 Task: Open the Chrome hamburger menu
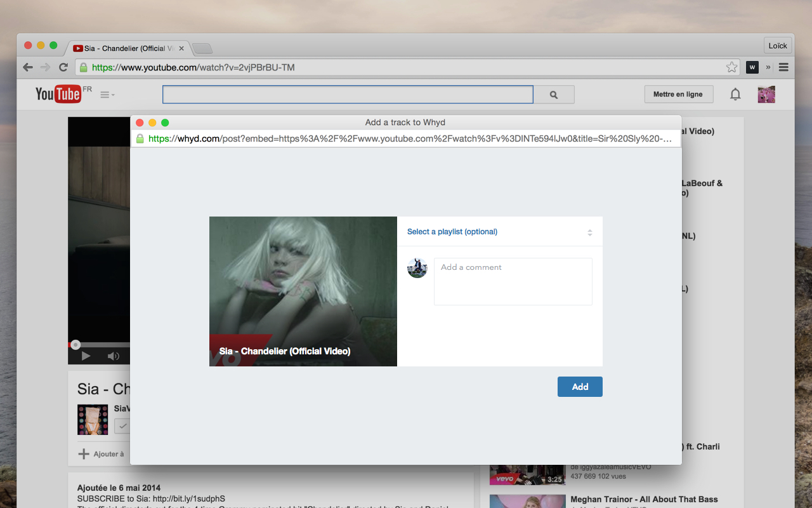pyautogui.click(x=783, y=67)
